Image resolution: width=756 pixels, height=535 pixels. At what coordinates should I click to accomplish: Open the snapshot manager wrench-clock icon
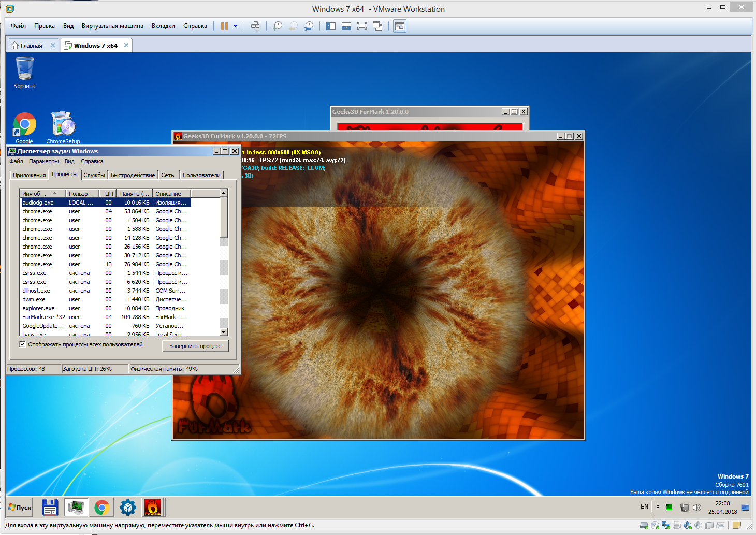tap(309, 26)
